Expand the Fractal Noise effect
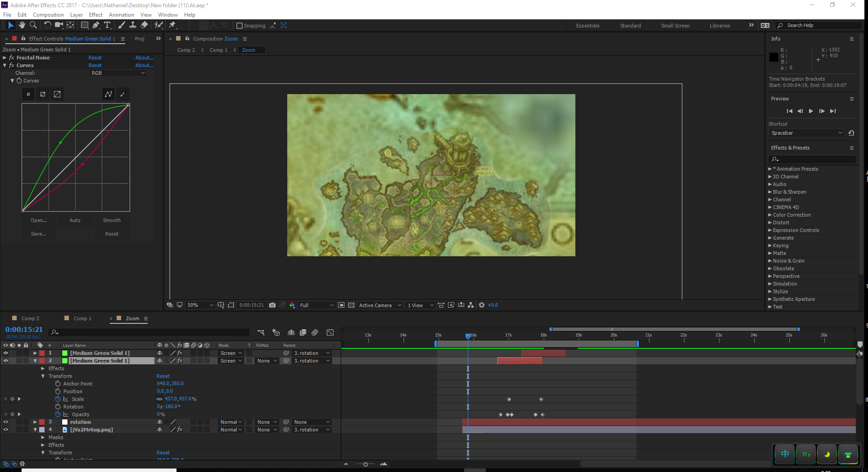This screenshot has height=472, width=868. click(x=5, y=58)
